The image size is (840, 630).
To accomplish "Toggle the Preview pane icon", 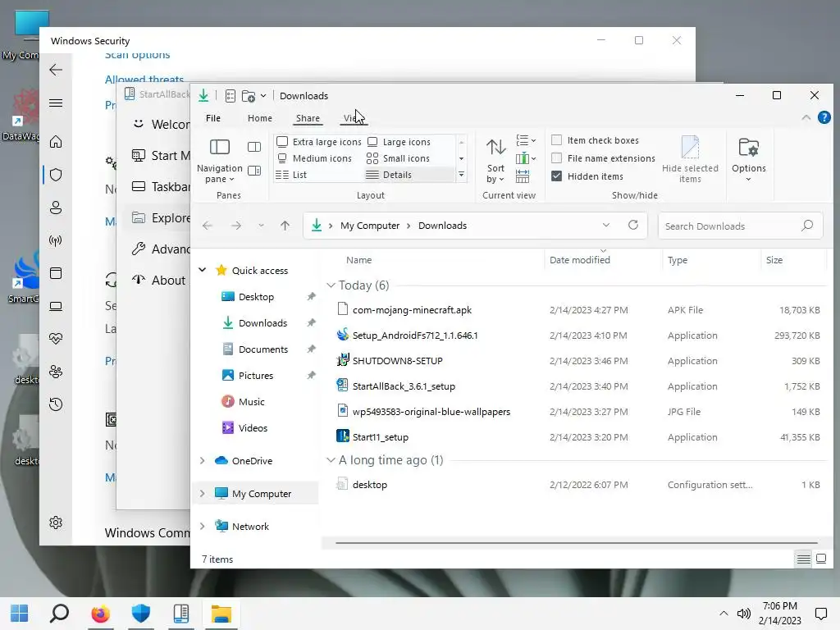I will 254,147.
